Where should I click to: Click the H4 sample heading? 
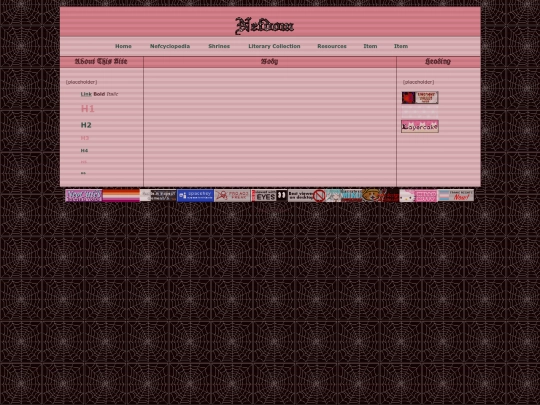point(84,150)
